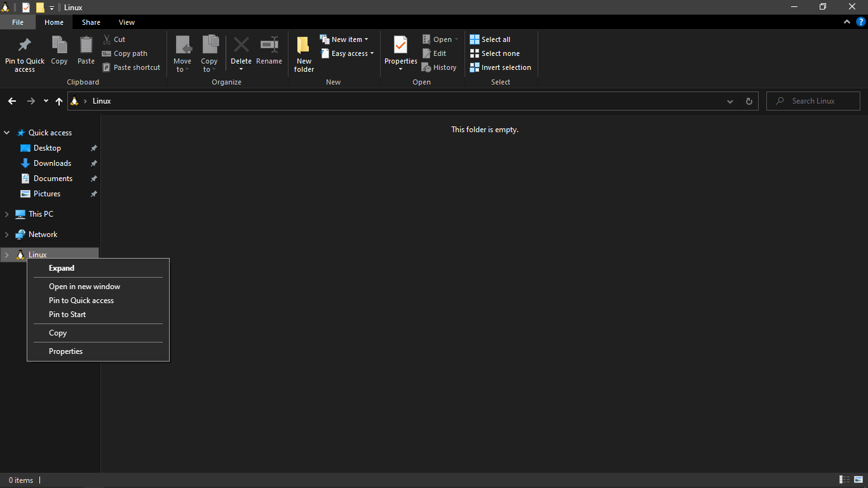
Task: Switch to details view in status bar
Action: tap(844, 480)
